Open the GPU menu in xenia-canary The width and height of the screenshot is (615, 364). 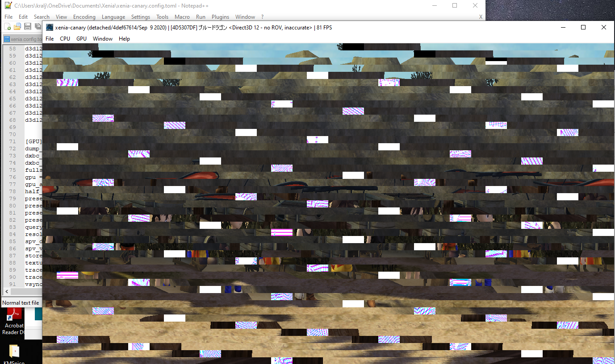pyautogui.click(x=82, y=39)
